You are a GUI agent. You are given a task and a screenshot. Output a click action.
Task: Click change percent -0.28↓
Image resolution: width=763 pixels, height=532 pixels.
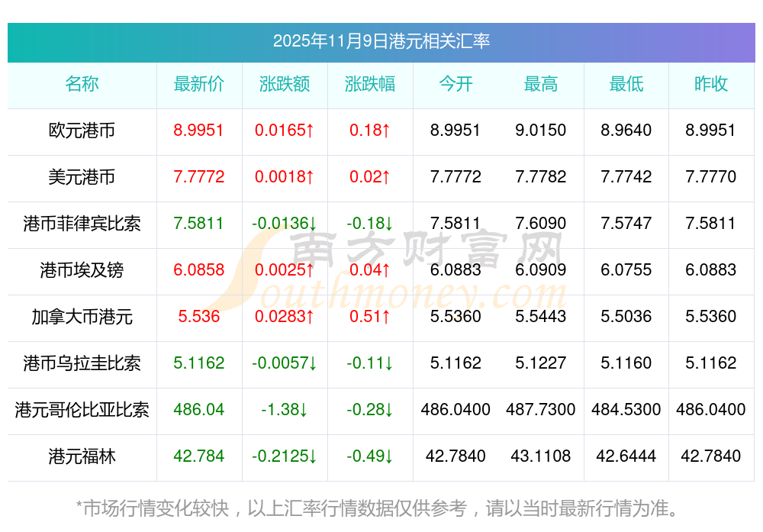[370, 410]
